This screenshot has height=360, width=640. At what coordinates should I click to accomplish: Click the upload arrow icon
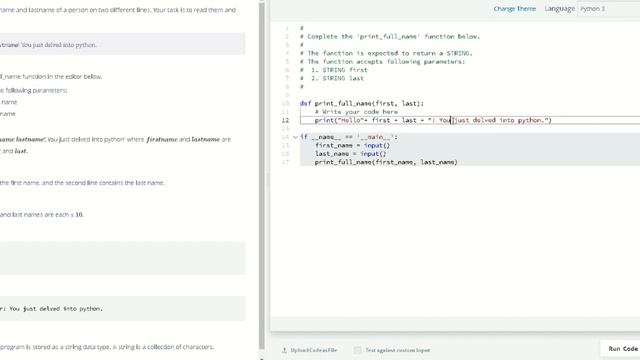pos(284,350)
